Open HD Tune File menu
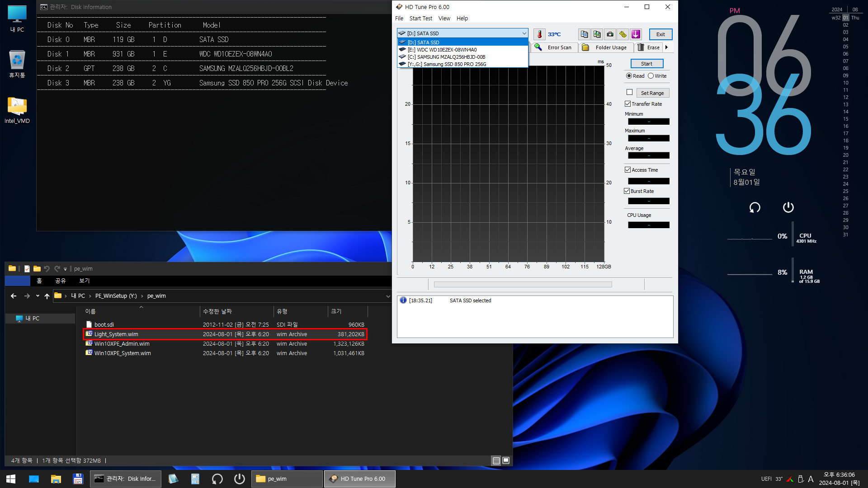 point(399,19)
